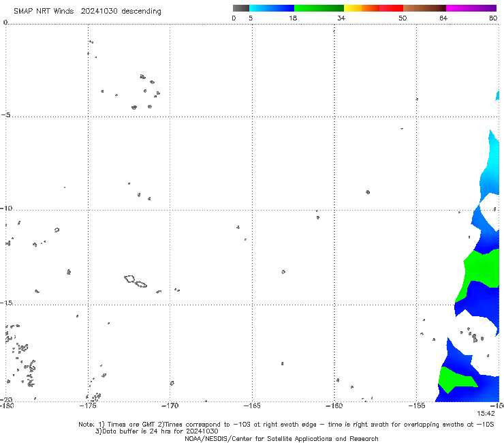
Task: Click the latitude label '-15'
Action: tap(6, 303)
